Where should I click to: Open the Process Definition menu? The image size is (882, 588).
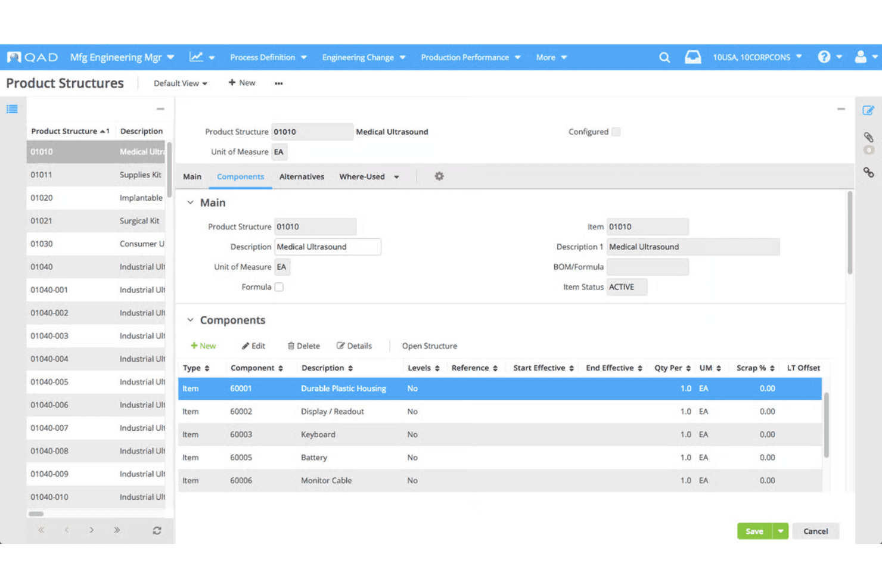pos(268,57)
